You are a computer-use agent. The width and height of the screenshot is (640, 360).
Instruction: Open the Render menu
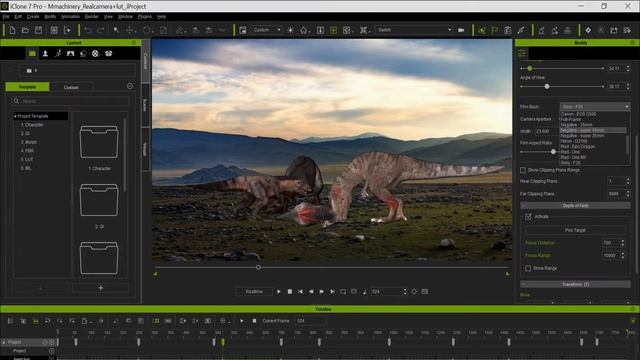(x=92, y=17)
